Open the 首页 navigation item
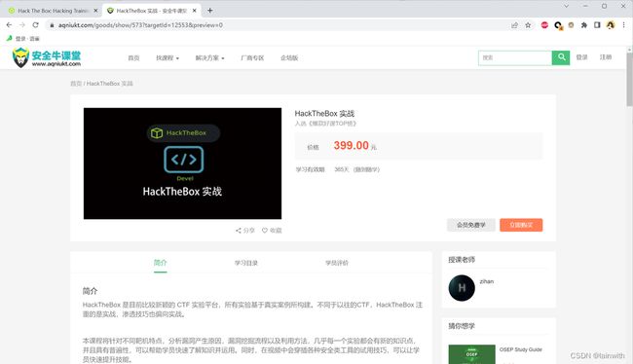Image resolution: width=633 pixels, height=364 pixels. 133,58
